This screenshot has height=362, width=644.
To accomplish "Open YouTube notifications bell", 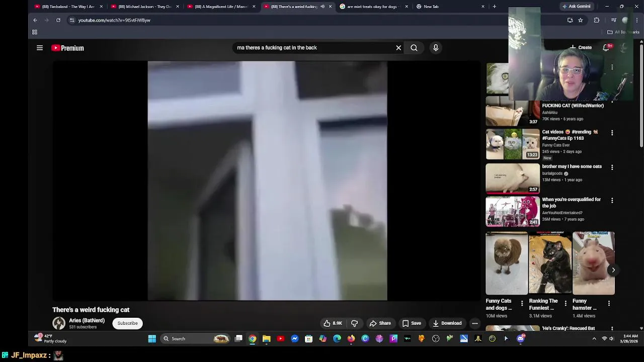I will (x=607, y=48).
